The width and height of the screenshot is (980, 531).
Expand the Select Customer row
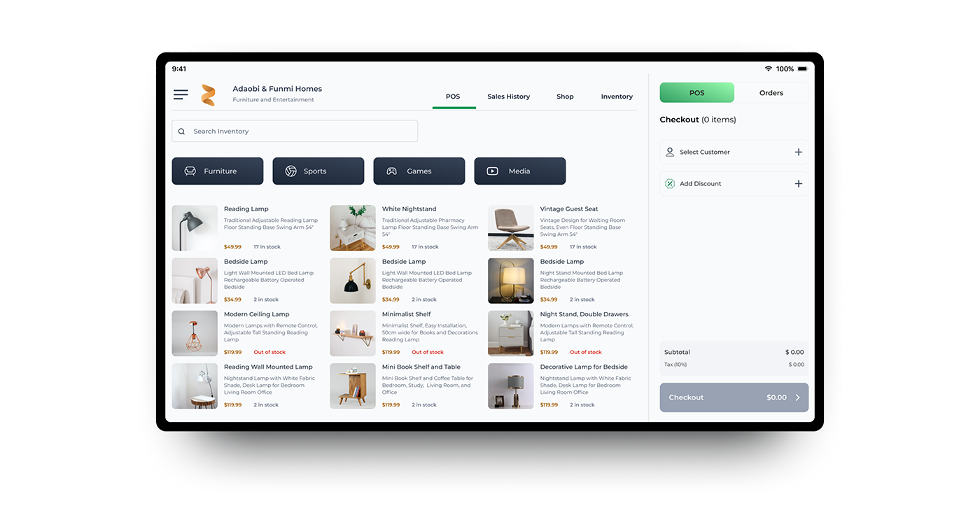tap(728, 152)
